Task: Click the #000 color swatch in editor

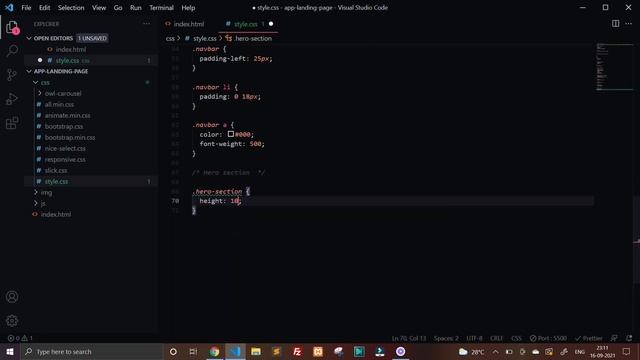Action: 231,134
